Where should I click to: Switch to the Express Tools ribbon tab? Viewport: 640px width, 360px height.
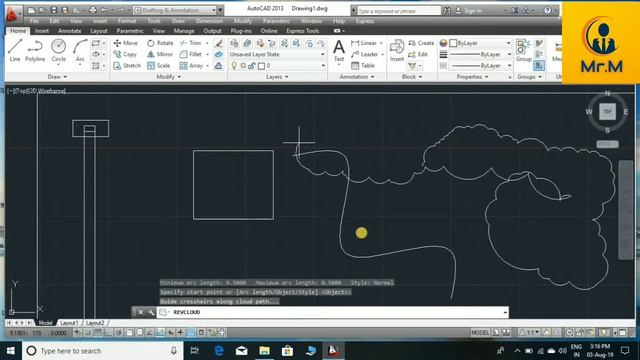pos(302,31)
